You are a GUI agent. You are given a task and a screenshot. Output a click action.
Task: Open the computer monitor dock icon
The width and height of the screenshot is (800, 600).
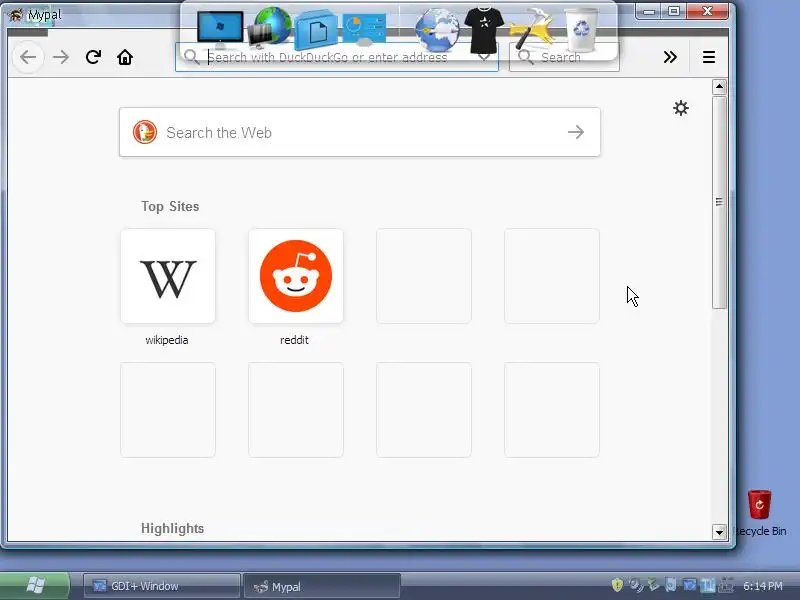(x=220, y=29)
